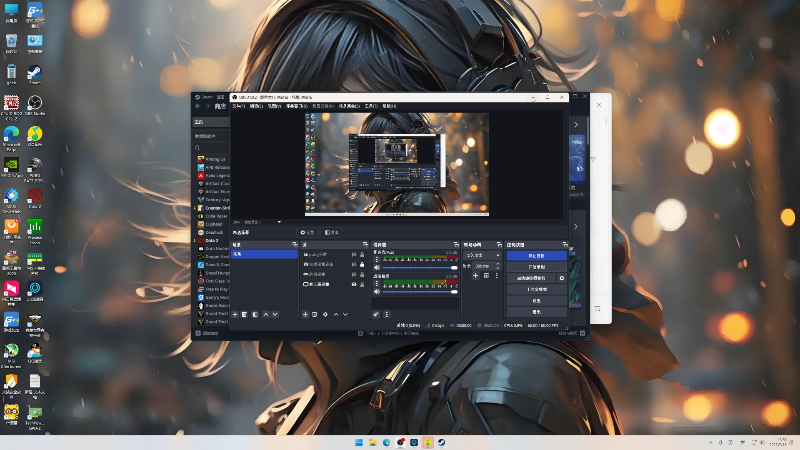The height and width of the screenshot is (450, 800).
Task: Mute the Desktop Audio channel
Action: point(377,291)
